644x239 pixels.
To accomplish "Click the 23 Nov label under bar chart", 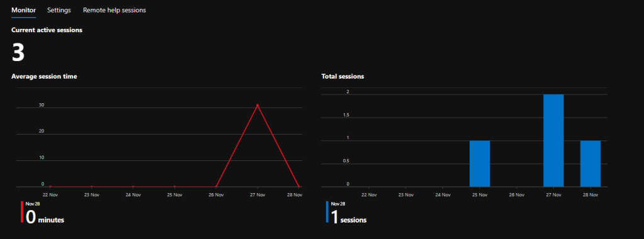I will (x=406, y=194).
